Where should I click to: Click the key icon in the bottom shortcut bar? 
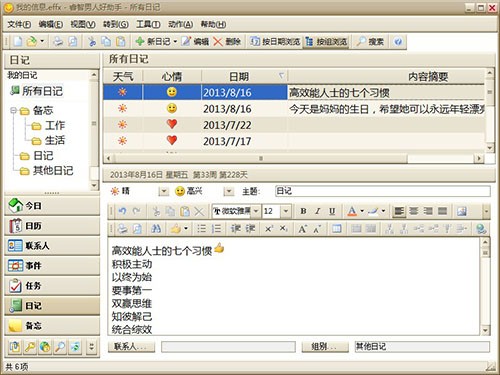pyautogui.click(x=30, y=347)
